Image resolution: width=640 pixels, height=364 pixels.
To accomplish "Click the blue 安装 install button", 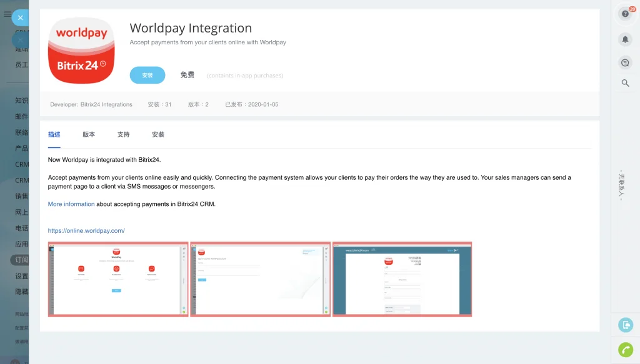I will pyautogui.click(x=147, y=75).
